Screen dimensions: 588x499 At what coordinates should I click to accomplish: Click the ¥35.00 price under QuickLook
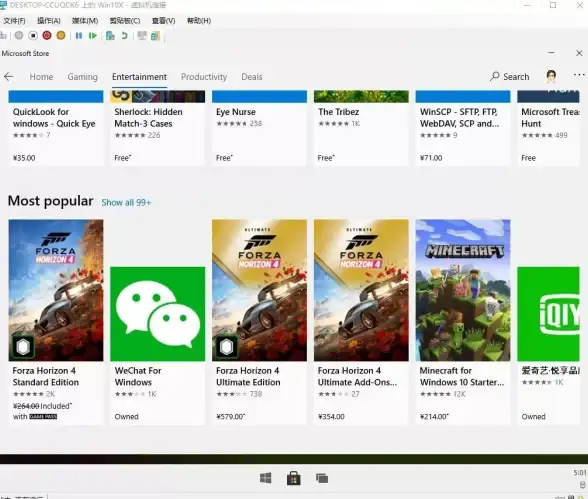24,158
